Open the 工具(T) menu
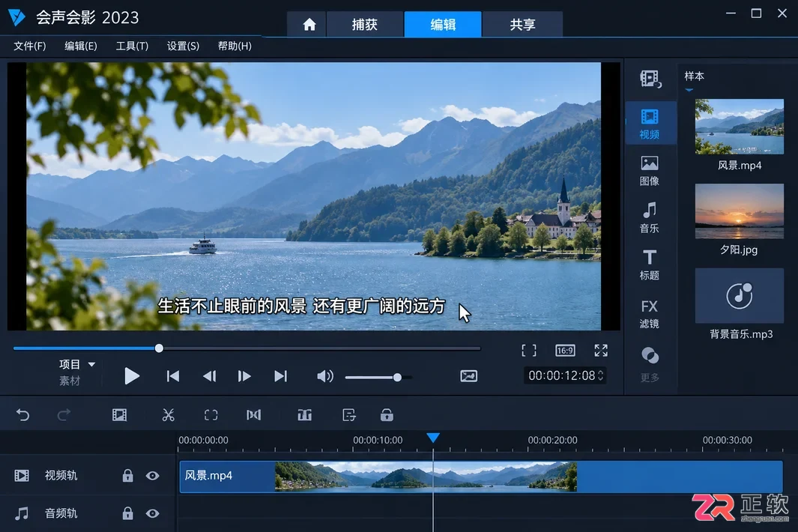The height and width of the screenshot is (532, 798). [132, 46]
